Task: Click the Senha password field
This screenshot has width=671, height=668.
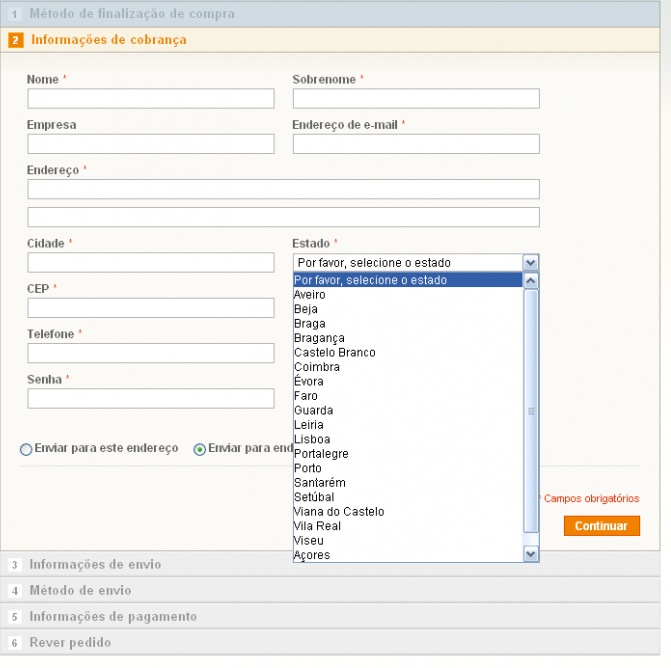Action: [150, 399]
